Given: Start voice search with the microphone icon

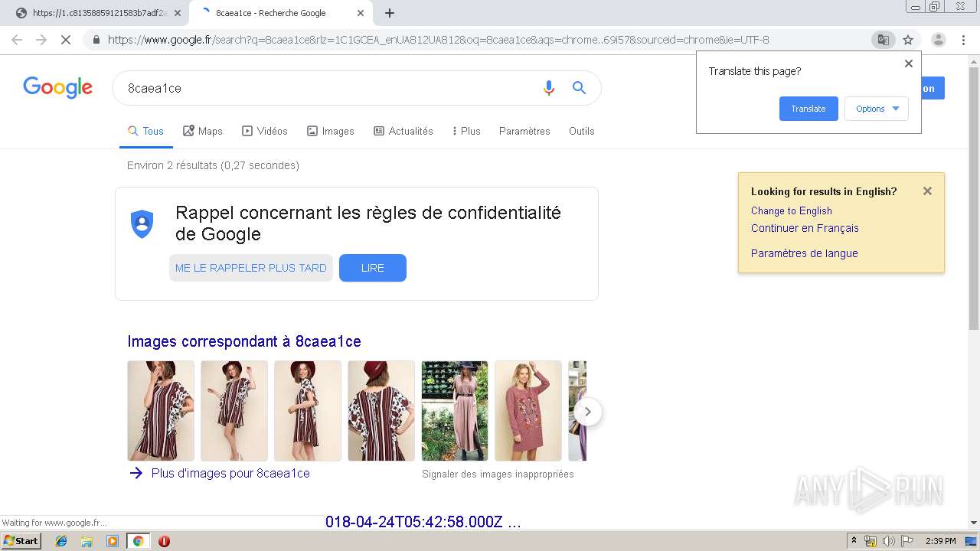Looking at the screenshot, I should pyautogui.click(x=548, y=88).
